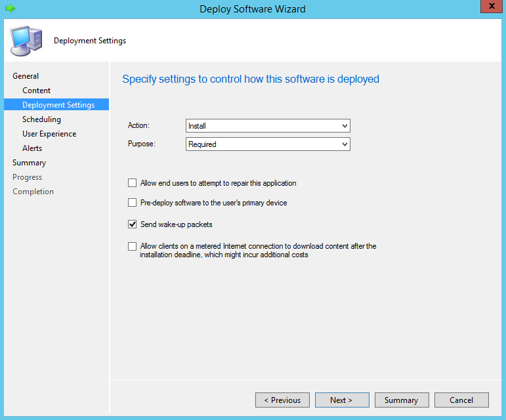Select Deployment Settings in the sidebar
506x420 pixels.
point(58,105)
